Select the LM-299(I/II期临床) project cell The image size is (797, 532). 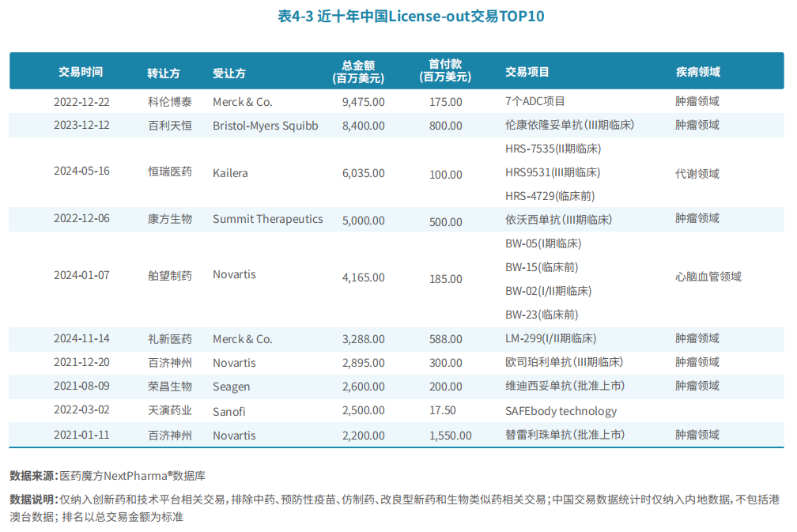coord(550,339)
